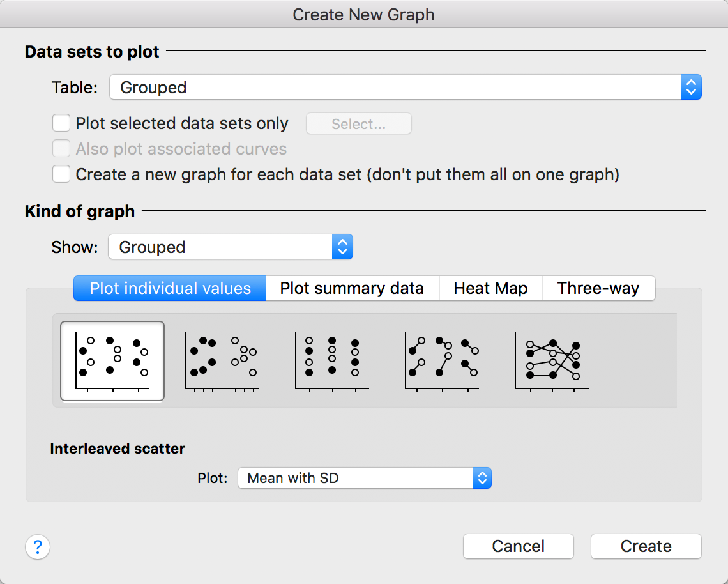Click the Select... button

point(358,124)
